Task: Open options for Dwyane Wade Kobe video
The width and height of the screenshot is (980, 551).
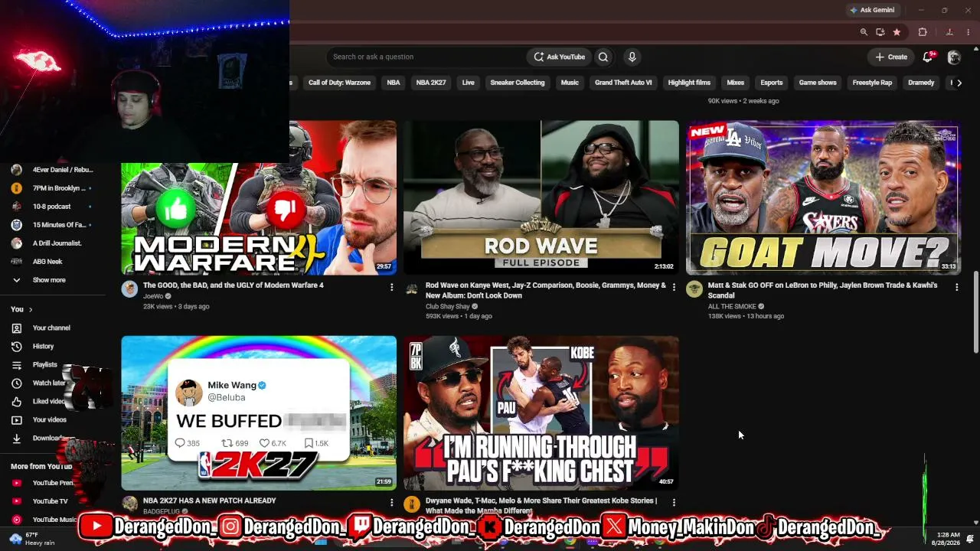Action: click(674, 503)
